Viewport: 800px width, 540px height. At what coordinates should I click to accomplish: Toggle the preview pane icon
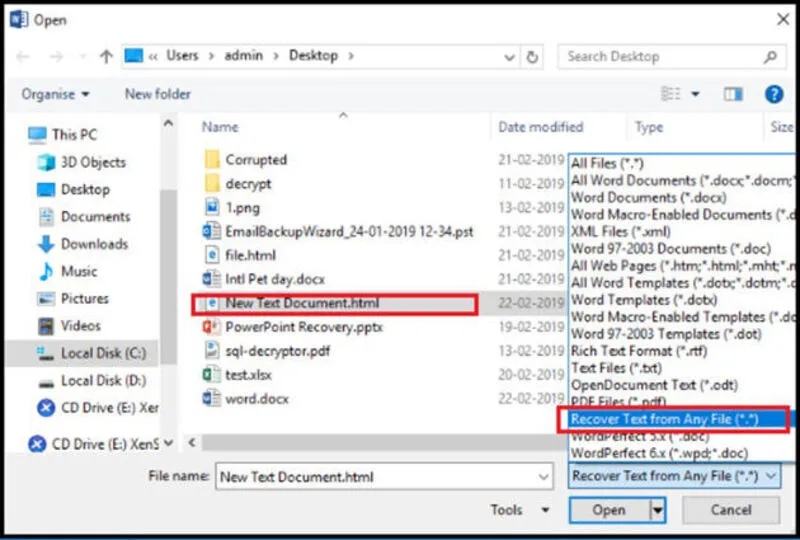tap(733, 94)
